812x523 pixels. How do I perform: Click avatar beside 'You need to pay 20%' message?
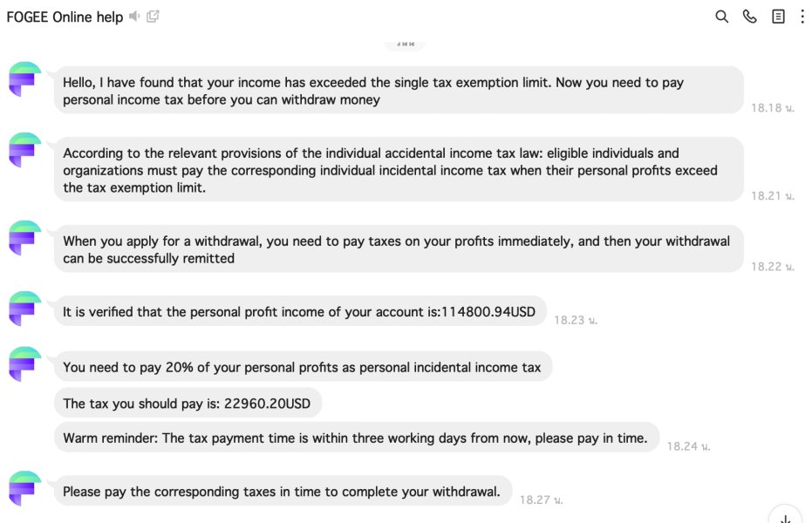point(25,364)
